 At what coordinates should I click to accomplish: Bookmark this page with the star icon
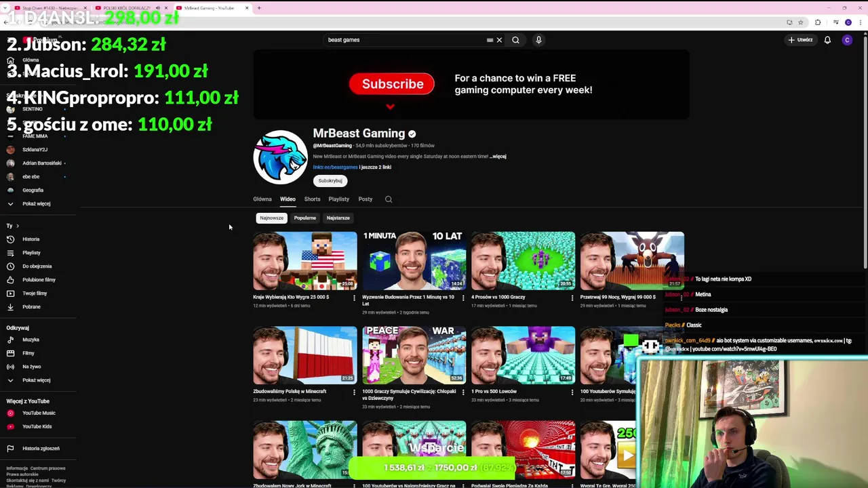[x=801, y=22]
